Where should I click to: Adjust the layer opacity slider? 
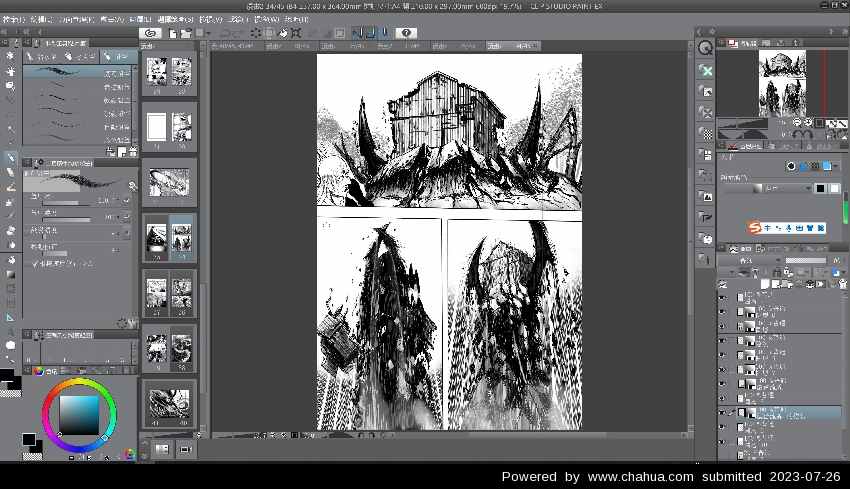[x=805, y=260]
